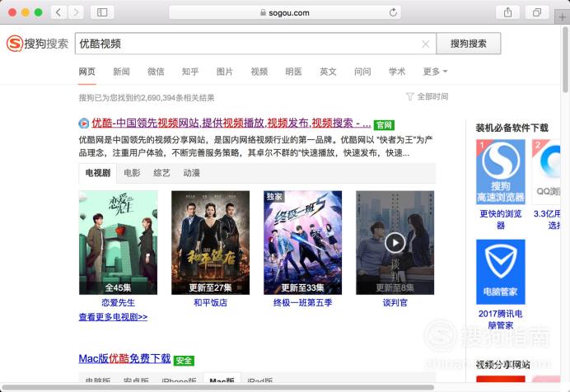Select the 网页 tab
The width and height of the screenshot is (570, 392).
86,72
